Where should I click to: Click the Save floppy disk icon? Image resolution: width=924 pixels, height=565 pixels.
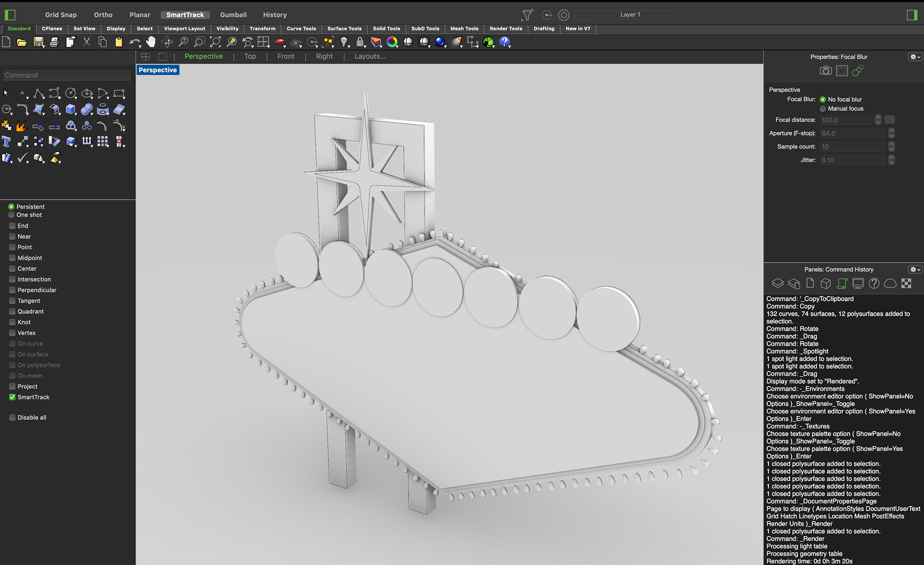point(38,42)
